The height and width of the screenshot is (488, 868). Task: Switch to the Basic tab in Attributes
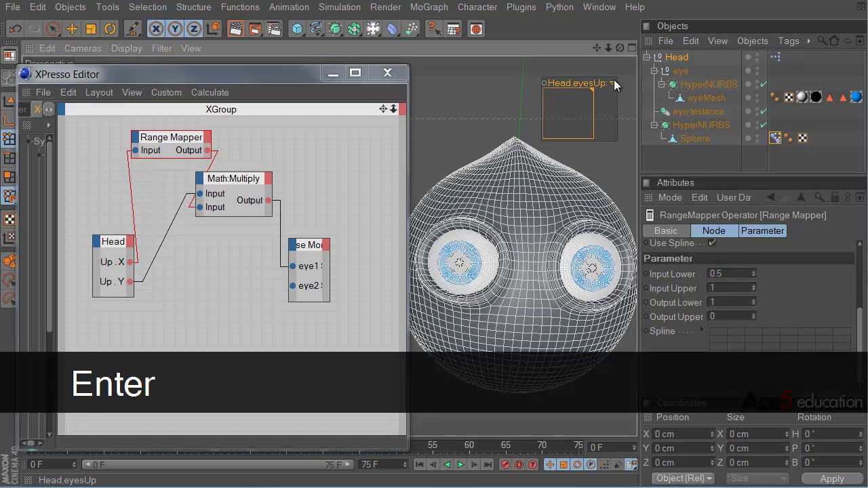point(666,230)
